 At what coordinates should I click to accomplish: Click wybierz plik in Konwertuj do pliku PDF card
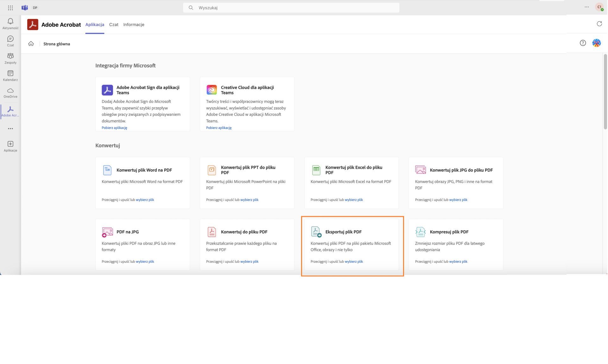point(250,261)
